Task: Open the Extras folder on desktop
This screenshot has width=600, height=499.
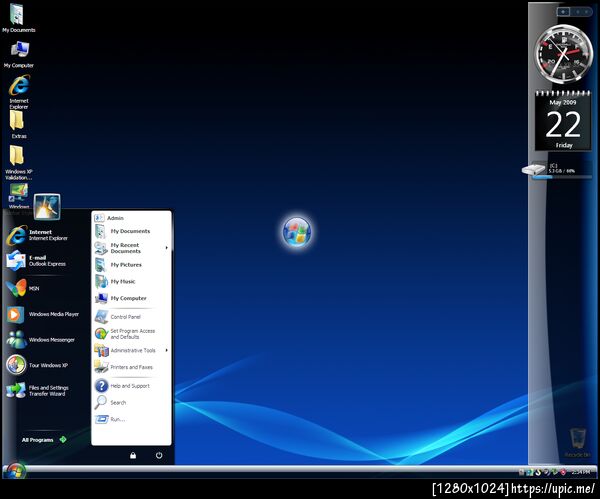Action: pyautogui.click(x=18, y=124)
